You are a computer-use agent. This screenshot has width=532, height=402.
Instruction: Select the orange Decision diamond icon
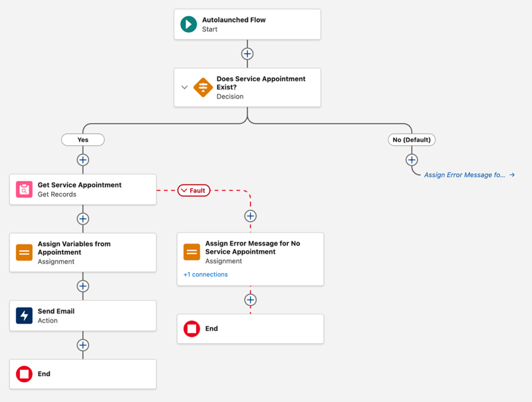click(x=203, y=87)
